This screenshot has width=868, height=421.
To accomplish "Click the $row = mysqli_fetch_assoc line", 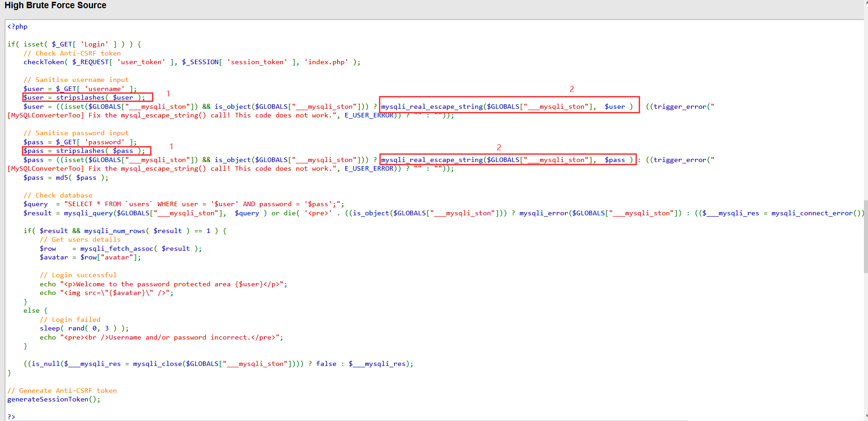I will pyautogui.click(x=121, y=249).
